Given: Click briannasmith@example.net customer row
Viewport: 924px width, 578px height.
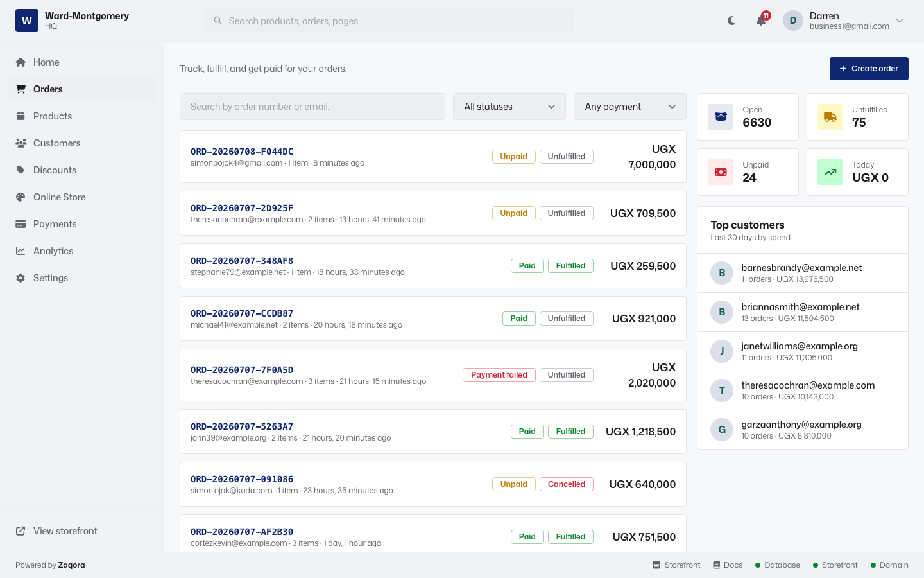Looking at the screenshot, I should click(803, 312).
